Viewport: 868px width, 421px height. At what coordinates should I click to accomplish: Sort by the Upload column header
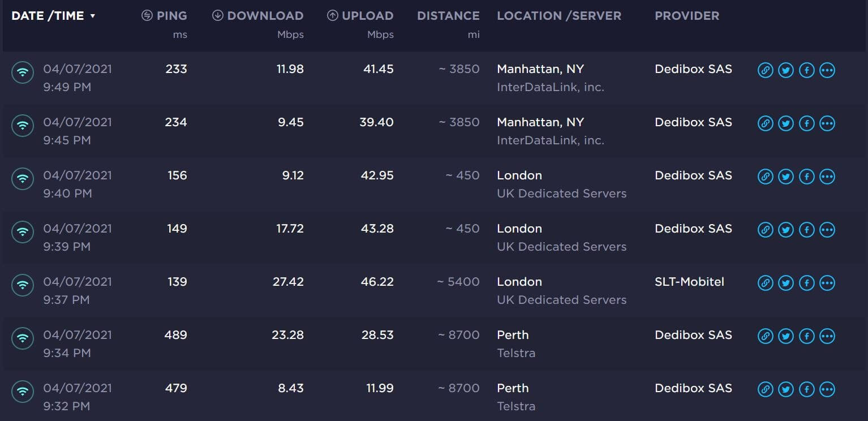click(360, 16)
